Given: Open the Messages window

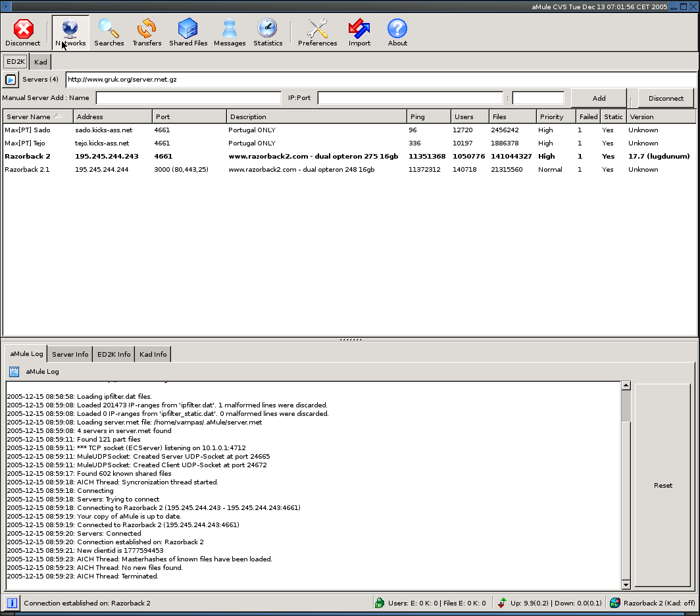Looking at the screenshot, I should pyautogui.click(x=230, y=33).
